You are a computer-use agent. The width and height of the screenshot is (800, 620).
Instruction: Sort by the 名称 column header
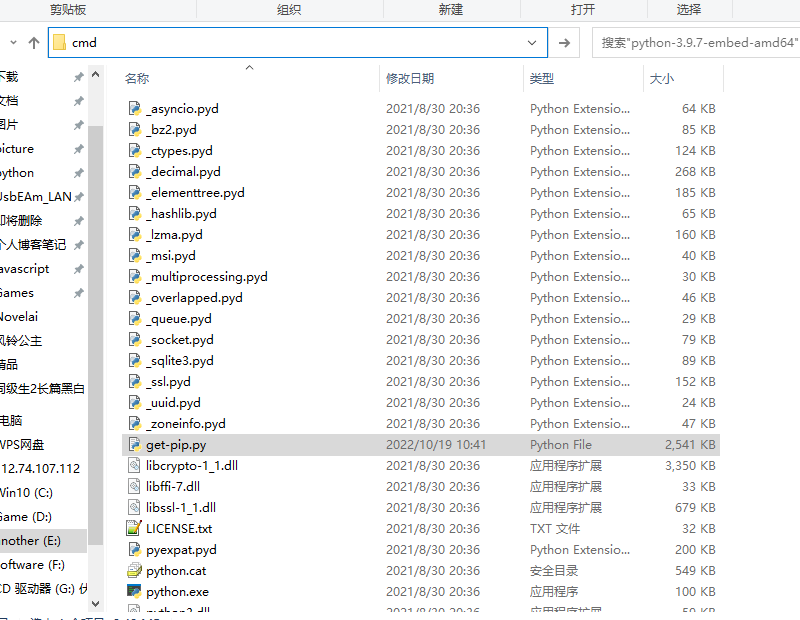pos(137,79)
